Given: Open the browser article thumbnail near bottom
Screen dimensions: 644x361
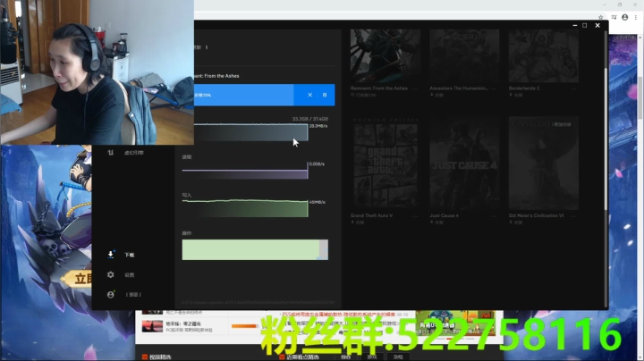Looking at the screenshot, I should coord(152,326).
